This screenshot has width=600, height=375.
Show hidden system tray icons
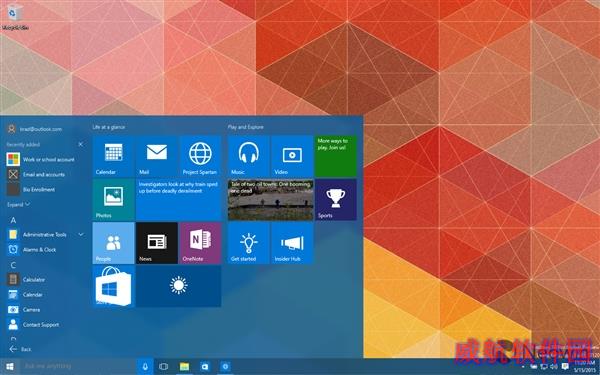point(523,367)
